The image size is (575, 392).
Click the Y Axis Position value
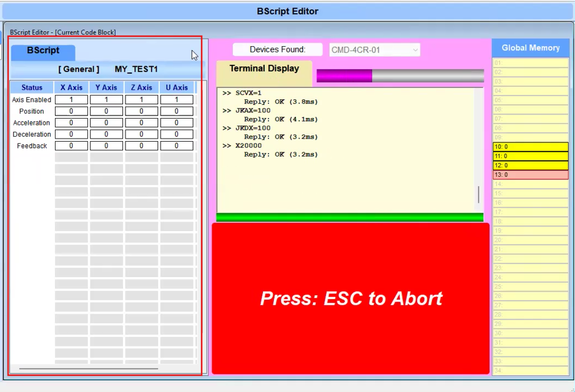click(x=106, y=111)
